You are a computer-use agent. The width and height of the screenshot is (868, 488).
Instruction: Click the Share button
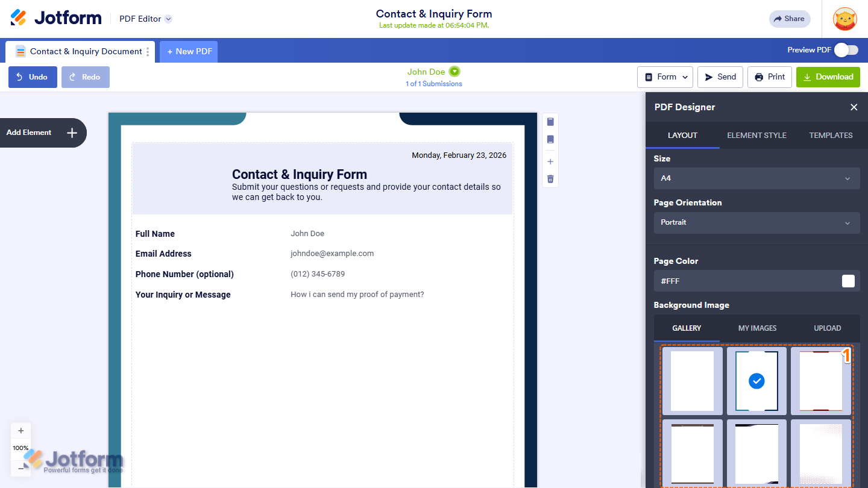[x=790, y=19]
